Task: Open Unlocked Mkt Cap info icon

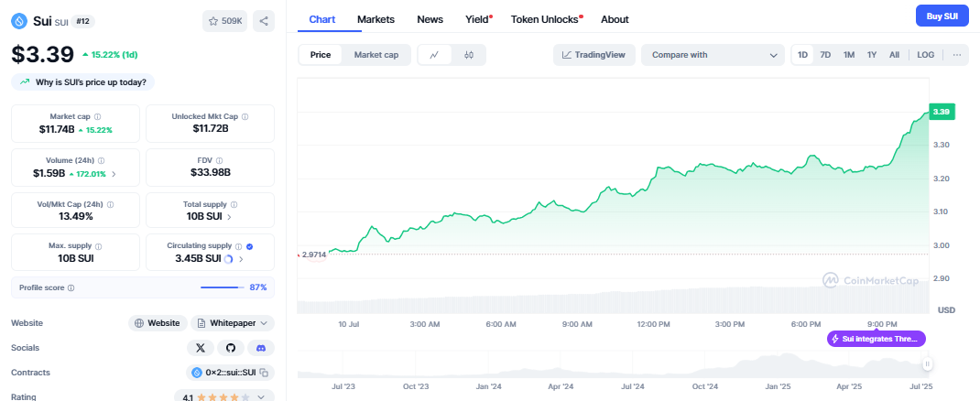Action: pyautogui.click(x=245, y=117)
